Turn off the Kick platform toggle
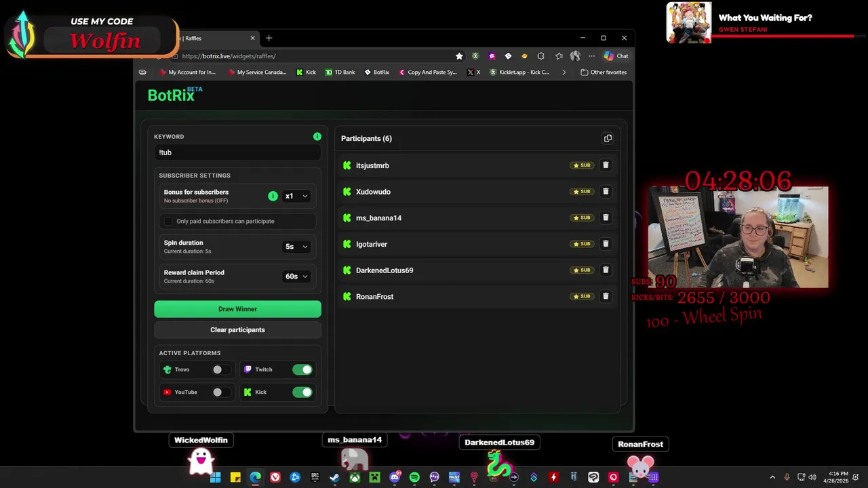868x488 pixels. [302, 392]
